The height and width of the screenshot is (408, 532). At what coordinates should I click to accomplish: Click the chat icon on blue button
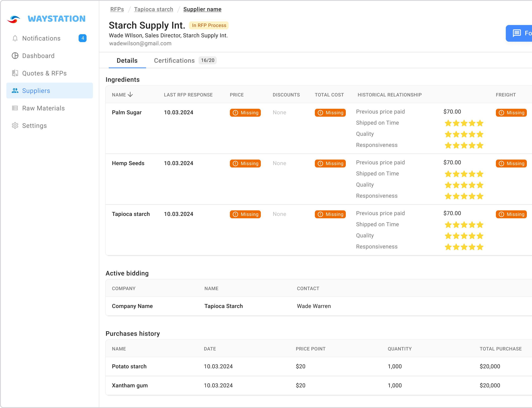517,33
